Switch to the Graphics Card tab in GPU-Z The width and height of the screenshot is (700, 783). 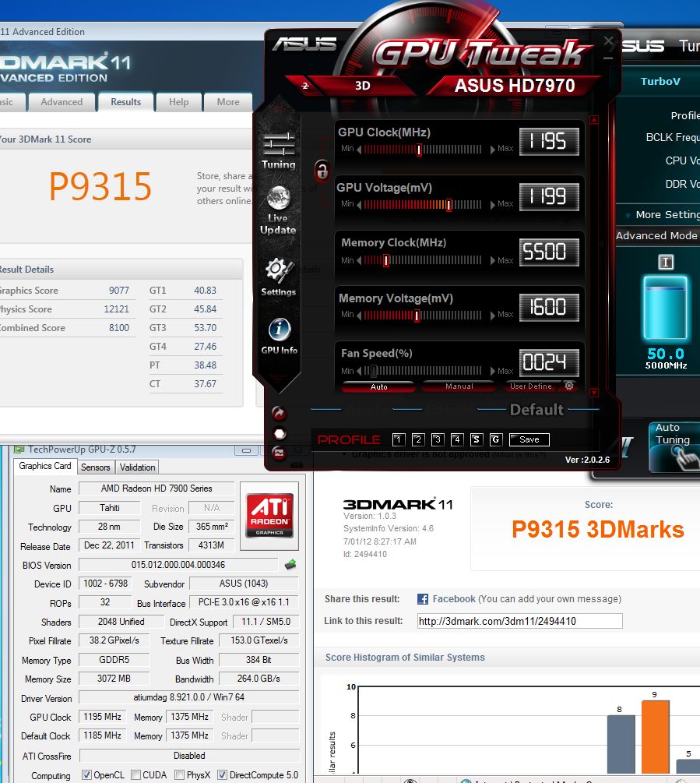pos(45,466)
